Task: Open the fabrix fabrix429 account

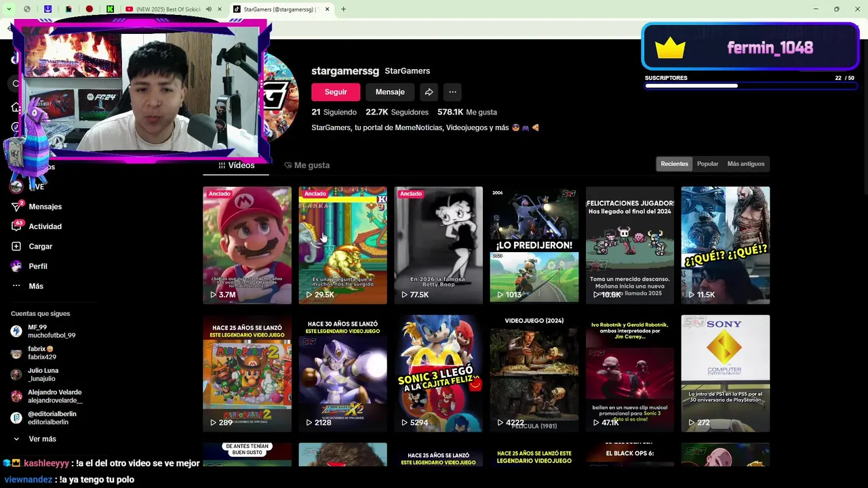Action: pos(34,353)
